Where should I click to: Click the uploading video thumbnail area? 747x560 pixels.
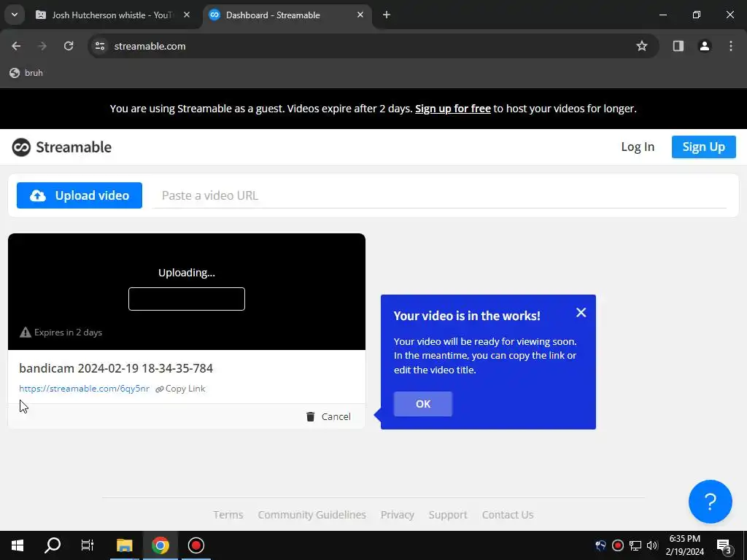click(187, 292)
